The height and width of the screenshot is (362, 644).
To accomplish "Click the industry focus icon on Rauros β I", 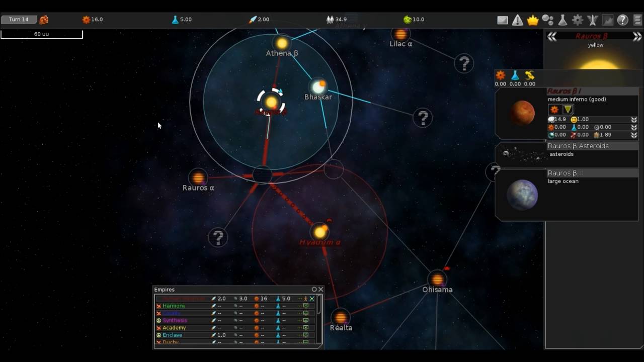I will click(554, 110).
